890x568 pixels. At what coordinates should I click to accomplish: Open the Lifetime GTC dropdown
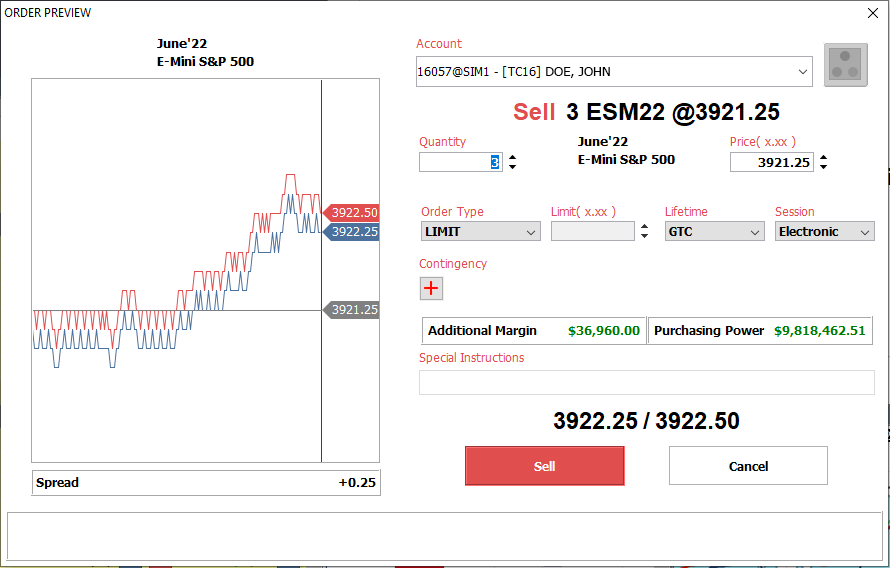pos(714,232)
